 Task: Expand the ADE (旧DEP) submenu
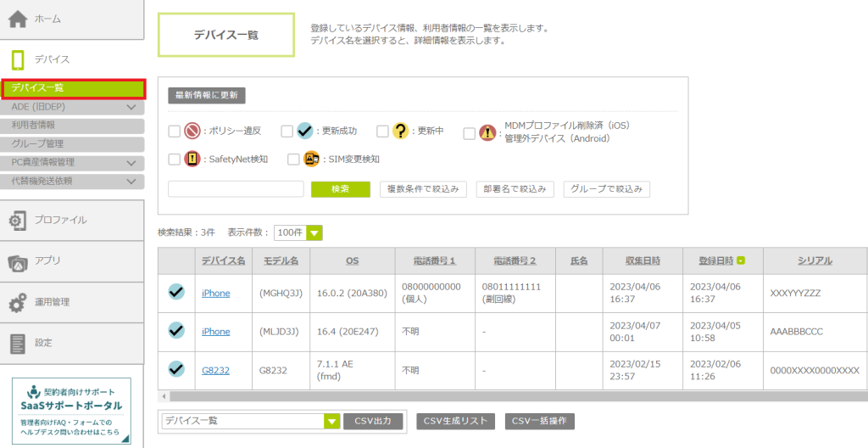point(131,108)
